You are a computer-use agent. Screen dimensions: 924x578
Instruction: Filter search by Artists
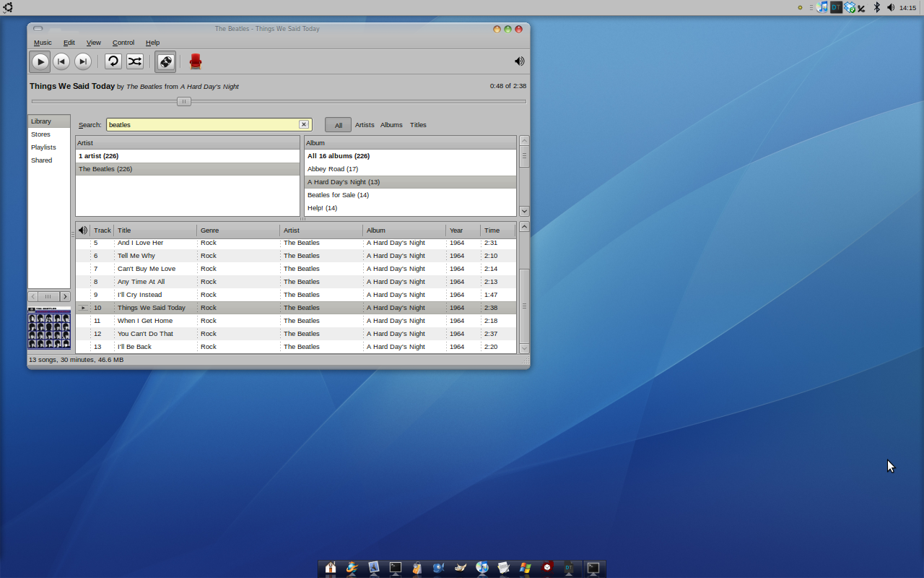tap(365, 125)
